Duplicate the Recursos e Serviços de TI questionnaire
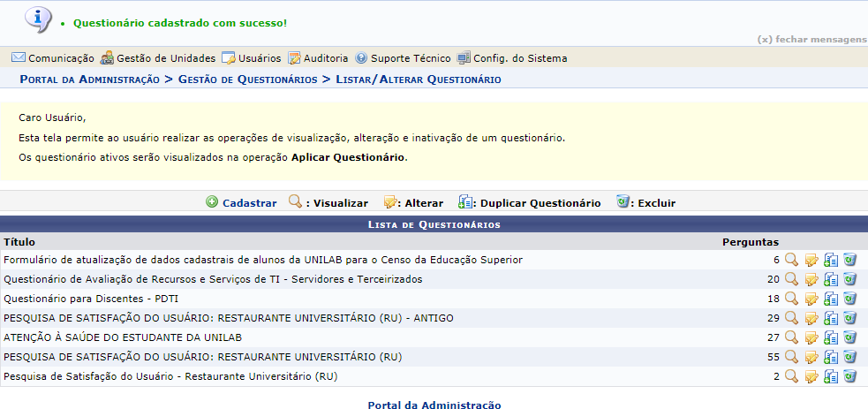The height and width of the screenshot is (409, 868). click(831, 279)
